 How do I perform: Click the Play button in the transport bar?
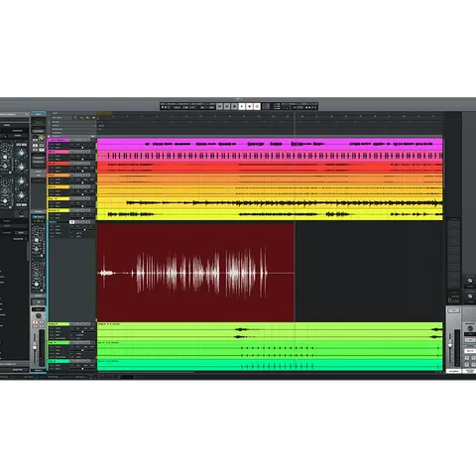tap(242, 106)
